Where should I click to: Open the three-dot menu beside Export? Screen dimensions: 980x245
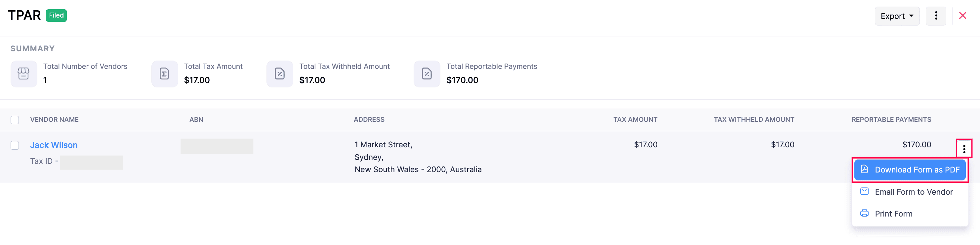point(936,16)
